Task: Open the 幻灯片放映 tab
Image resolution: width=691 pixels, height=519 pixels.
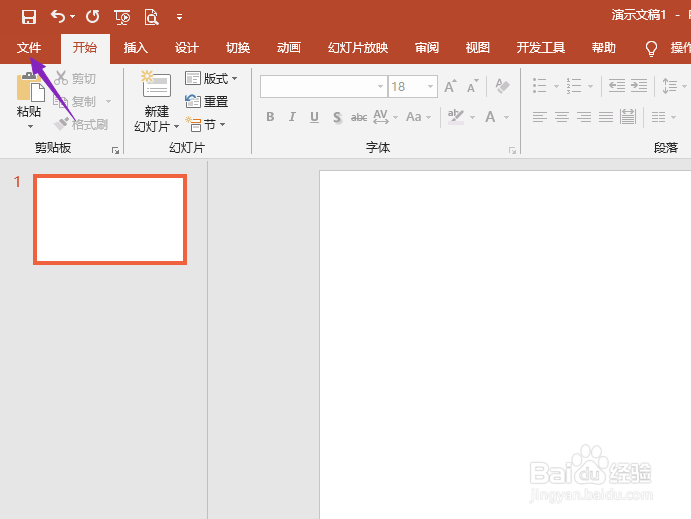Action: (x=358, y=48)
